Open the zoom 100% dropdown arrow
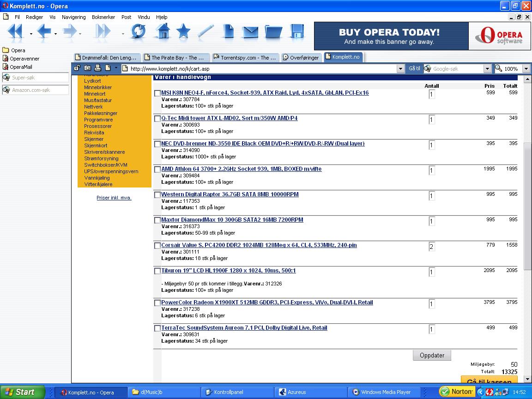The height and width of the screenshot is (399, 532). [x=526, y=68]
